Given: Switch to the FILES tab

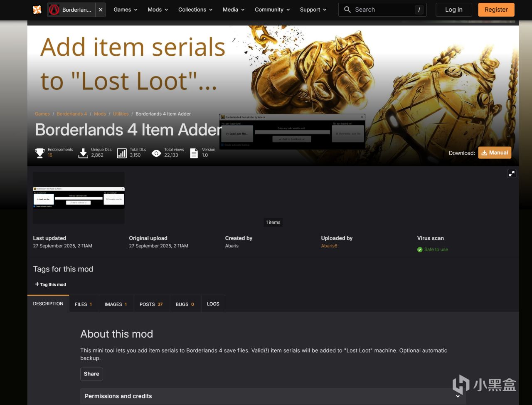Looking at the screenshot, I should click(x=84, y=304).
